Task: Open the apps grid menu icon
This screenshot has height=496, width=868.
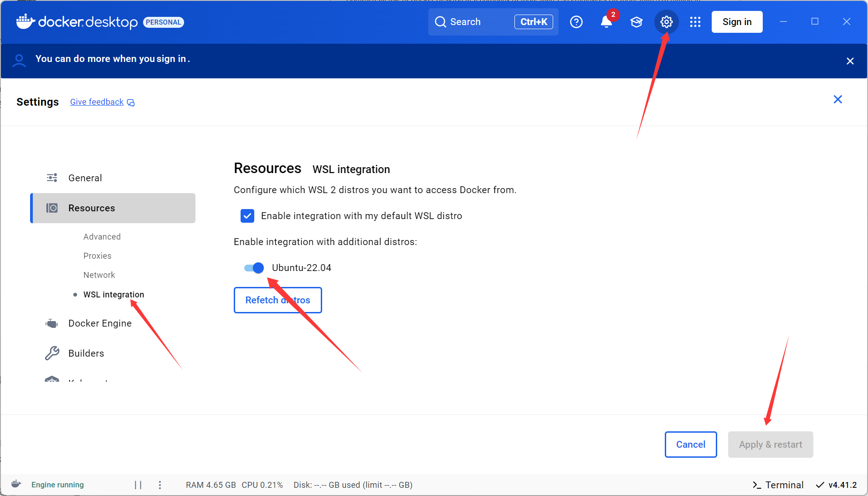Action: pos(695,22)
